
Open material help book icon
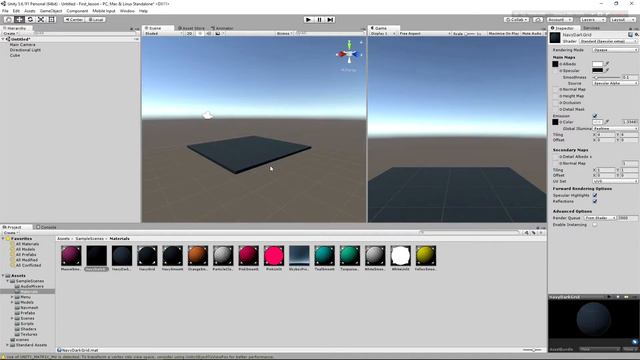(630, 35)
